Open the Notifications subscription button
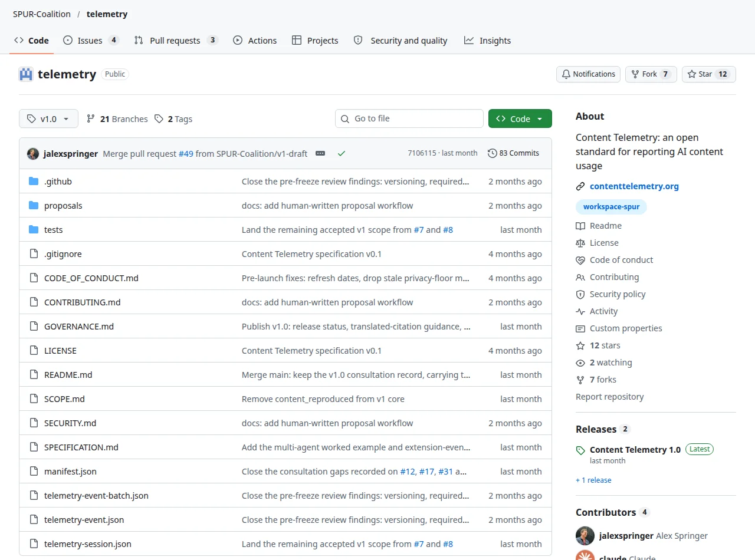This screenshot has height=560, width=755. 588,74
